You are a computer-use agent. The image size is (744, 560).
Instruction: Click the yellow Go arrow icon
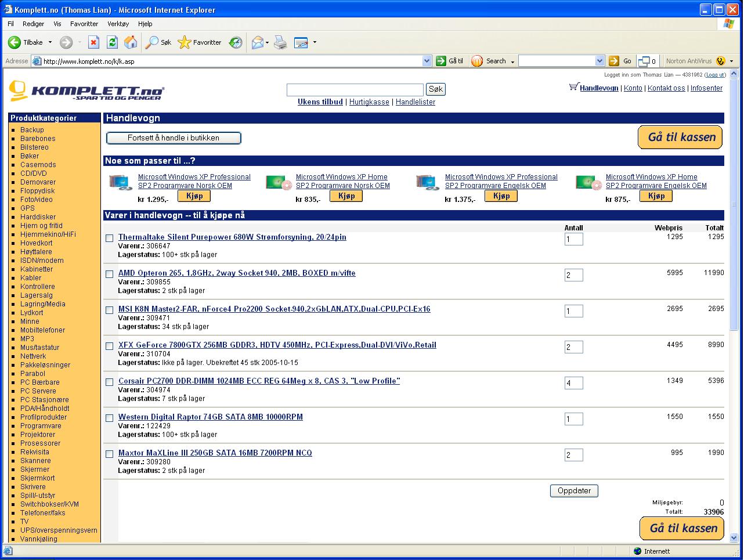pyautogui.click(x=614, y=61)
